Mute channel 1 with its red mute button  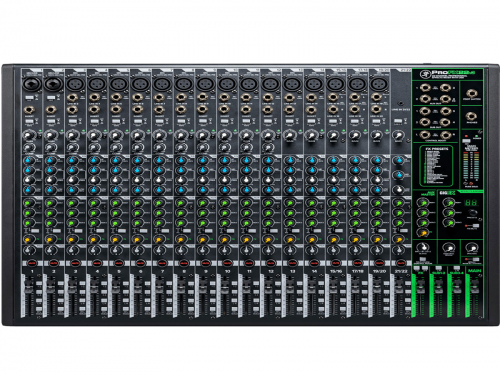tap(32, 263)
